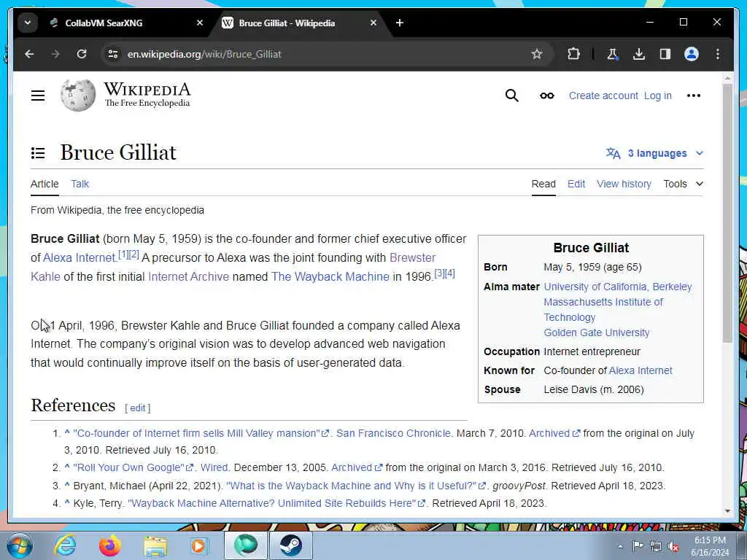This screenshot has height=560, width=747.
Task: Open Golden Gate University link
Action: coord(597,332)
